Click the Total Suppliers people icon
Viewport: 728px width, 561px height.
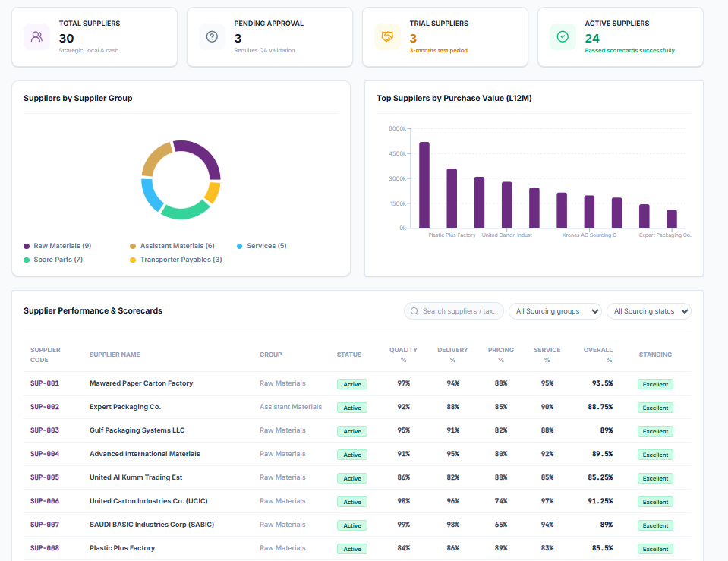click(x=36, y=36)
